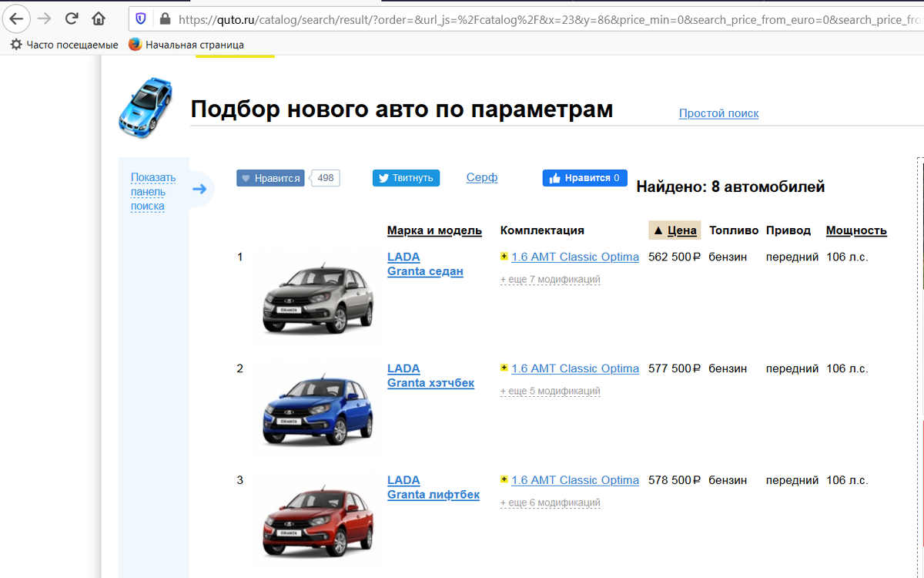Click the site security padlock icon
Screen dimensions: 924x578
point(163,18)
